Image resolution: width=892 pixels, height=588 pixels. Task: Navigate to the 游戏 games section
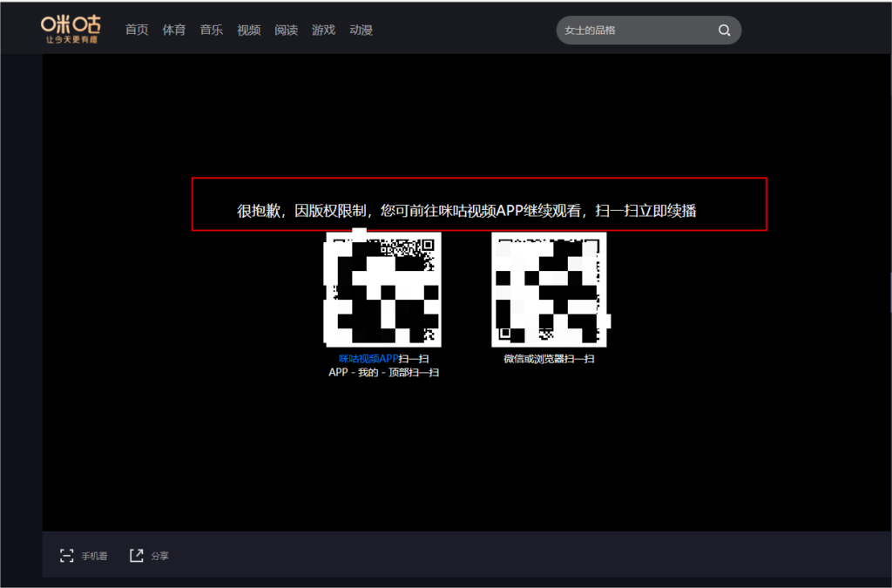(x=323, y=30)
